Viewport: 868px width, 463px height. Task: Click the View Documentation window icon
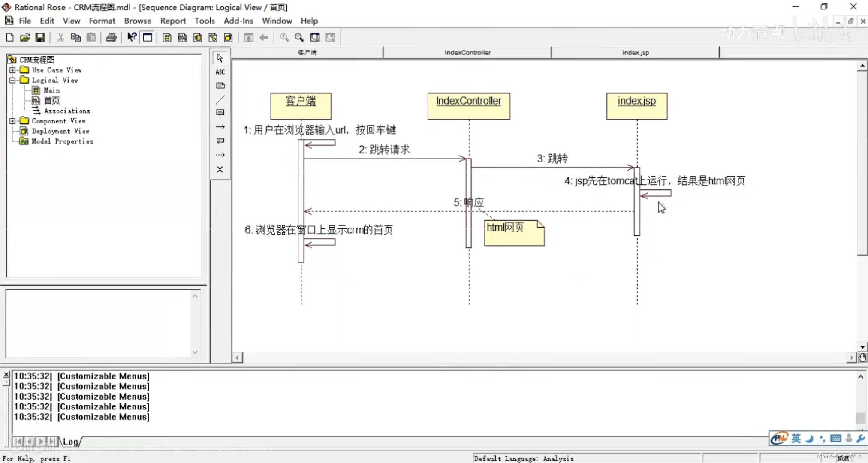click(x=148, y=38)
